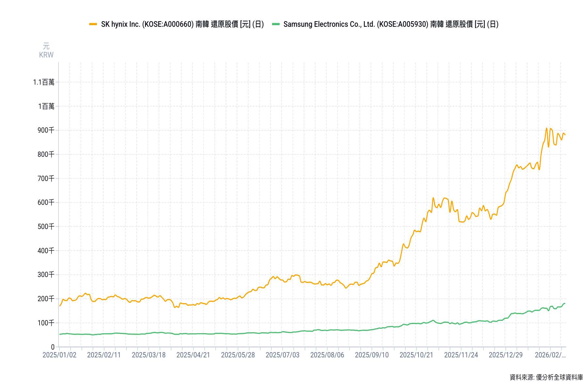The image size is (588, 392).
Task: Click the 2025/12/29 date axis label
Action: pos(505,355)
